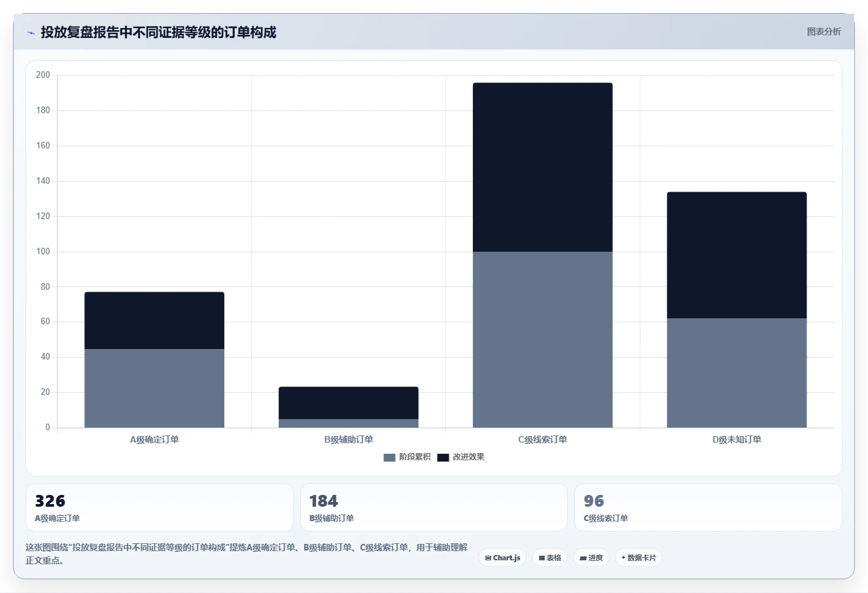This screenshot has height=593, width=868.
Task: Click the chart title 投放复盘报告中不同证据等级的订单构成
Action: (158, 32)
